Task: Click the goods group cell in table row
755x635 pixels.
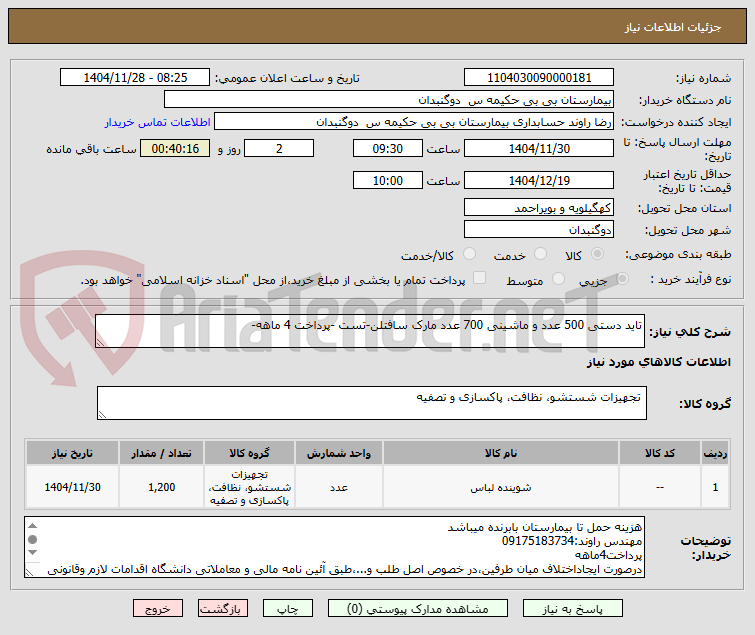Action: (249, 487)
